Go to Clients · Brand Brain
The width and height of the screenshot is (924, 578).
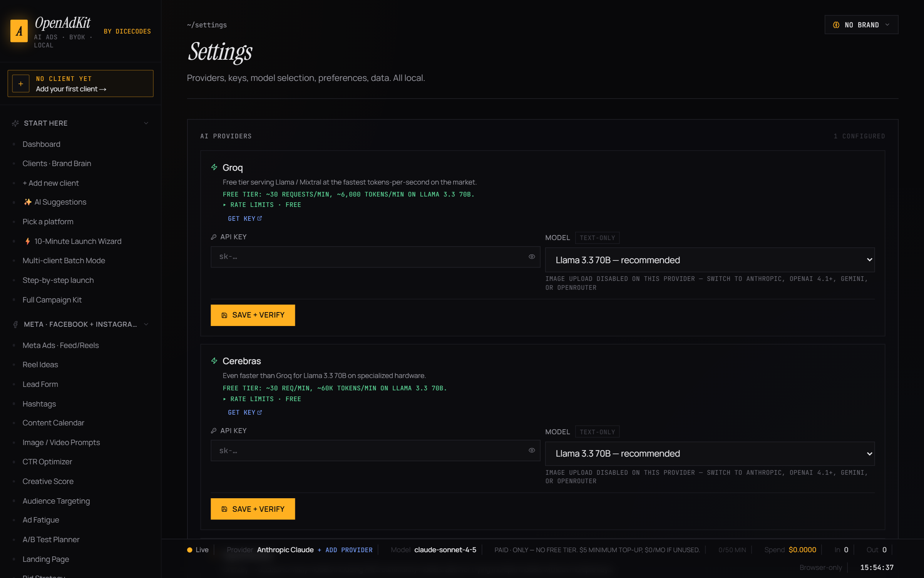57,163
